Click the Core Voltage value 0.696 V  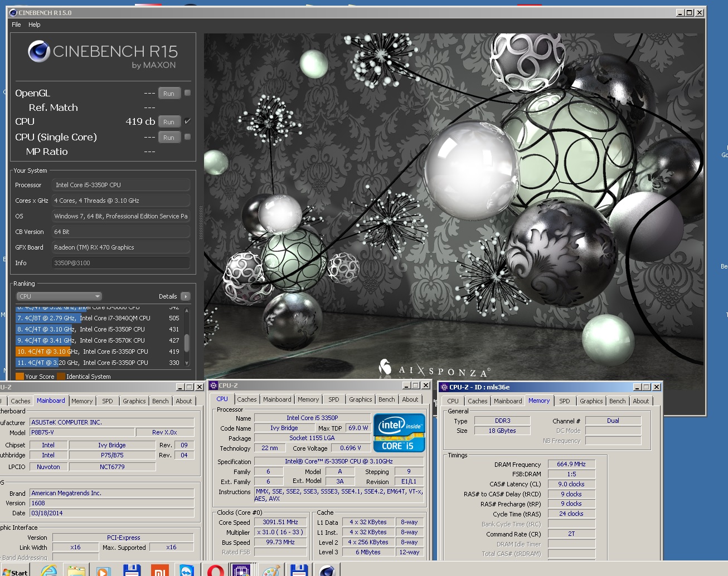(x=351, y=448)
